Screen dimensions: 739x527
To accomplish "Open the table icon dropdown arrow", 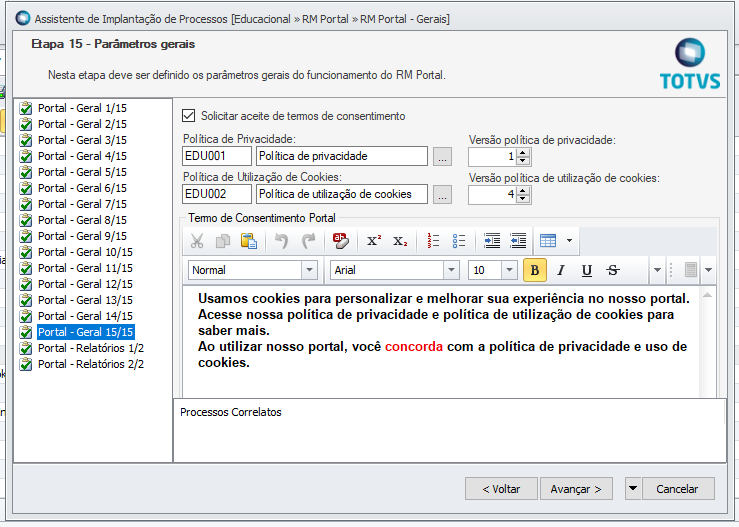I will (x=569, y=241).
